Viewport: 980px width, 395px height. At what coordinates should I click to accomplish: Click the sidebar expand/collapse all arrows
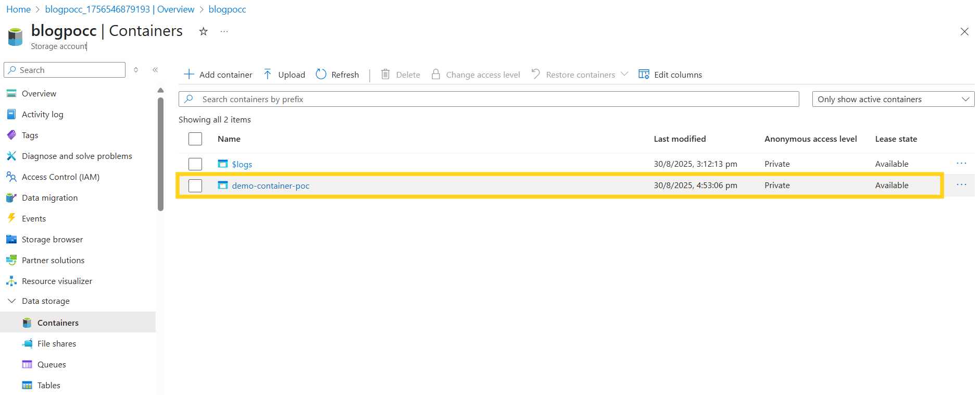[x=136, y=70]
